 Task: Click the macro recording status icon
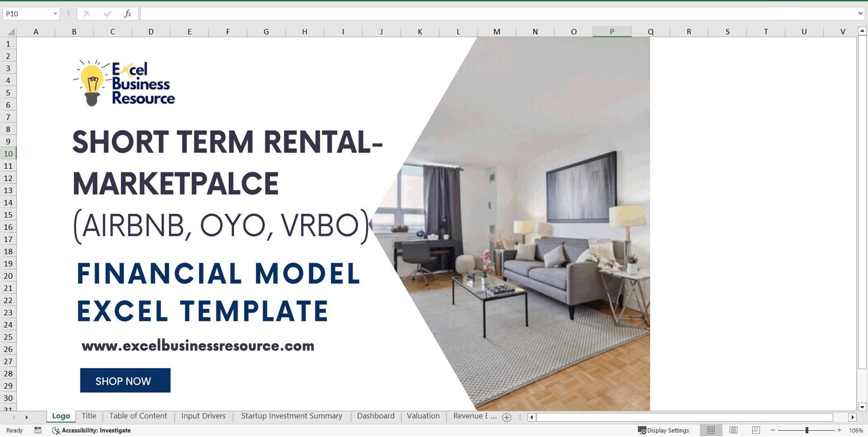pos(38,430)
